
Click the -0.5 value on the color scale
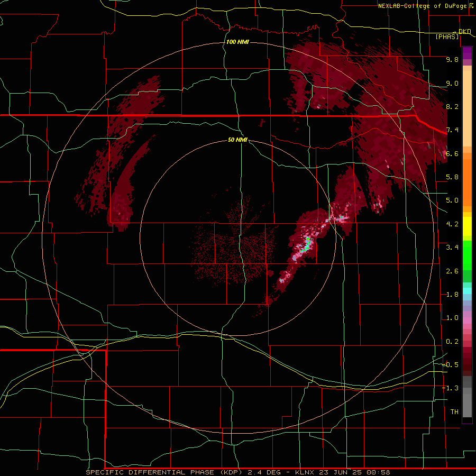click(450, 365)
